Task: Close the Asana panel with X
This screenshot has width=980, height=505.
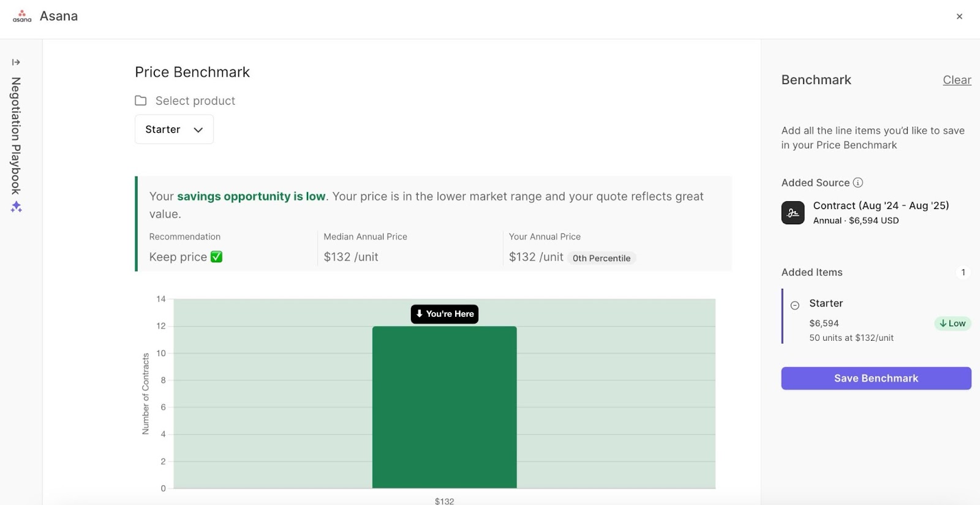Action: click(x=959, y=17)
